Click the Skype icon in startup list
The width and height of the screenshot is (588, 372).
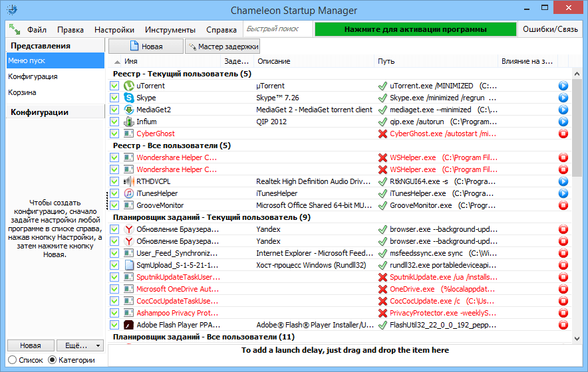click(x=128, y=98)
